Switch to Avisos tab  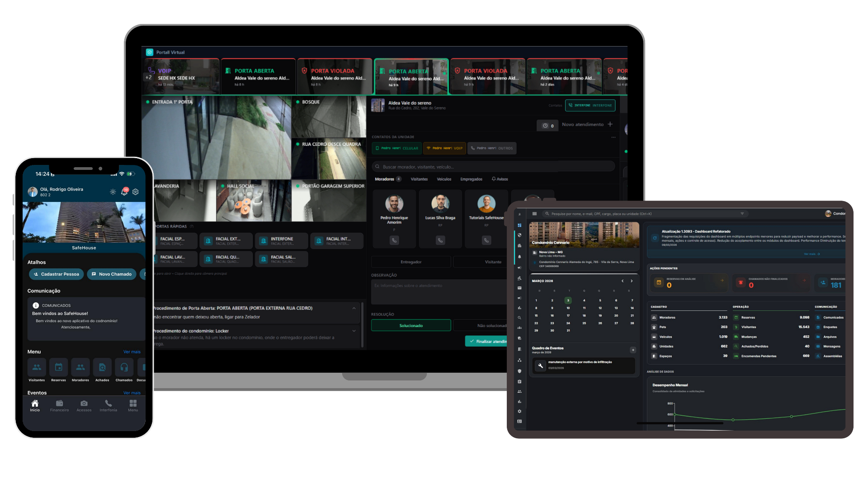coord(500,179)
